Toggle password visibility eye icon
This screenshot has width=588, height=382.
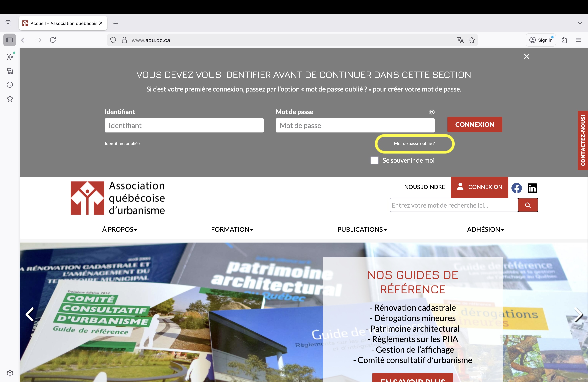click(x=431, y=112)
